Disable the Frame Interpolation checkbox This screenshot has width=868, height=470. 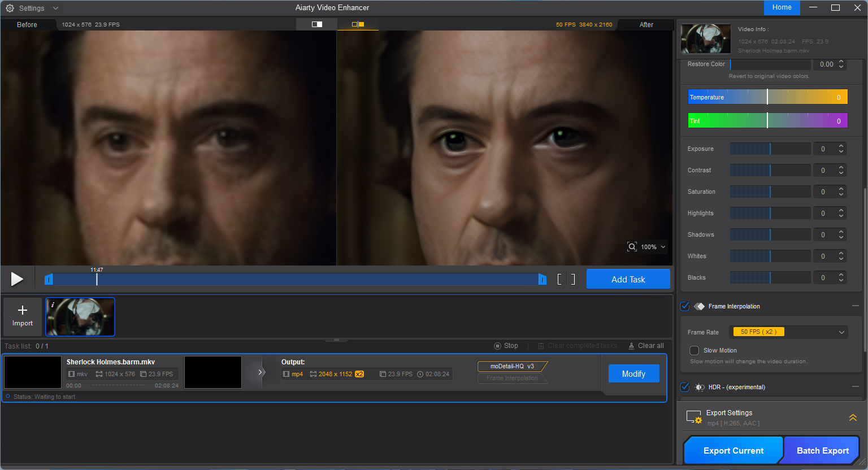(685, 306)
